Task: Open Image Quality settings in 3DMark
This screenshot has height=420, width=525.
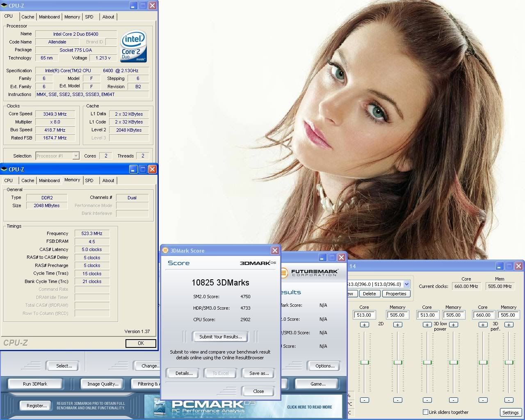Action: pyautogui.click(x=103, y=384)
